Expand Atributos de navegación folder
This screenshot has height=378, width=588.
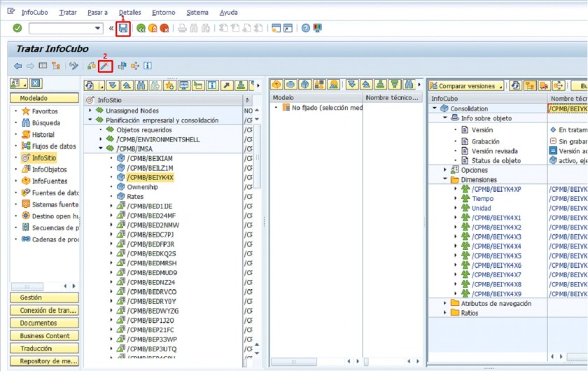(x=445, y=303)
